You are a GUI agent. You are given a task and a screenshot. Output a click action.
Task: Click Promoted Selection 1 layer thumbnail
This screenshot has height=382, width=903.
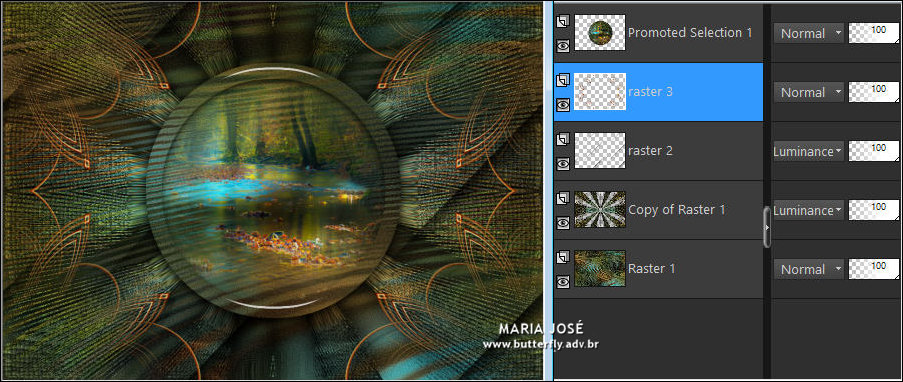(x=600, y=33)
